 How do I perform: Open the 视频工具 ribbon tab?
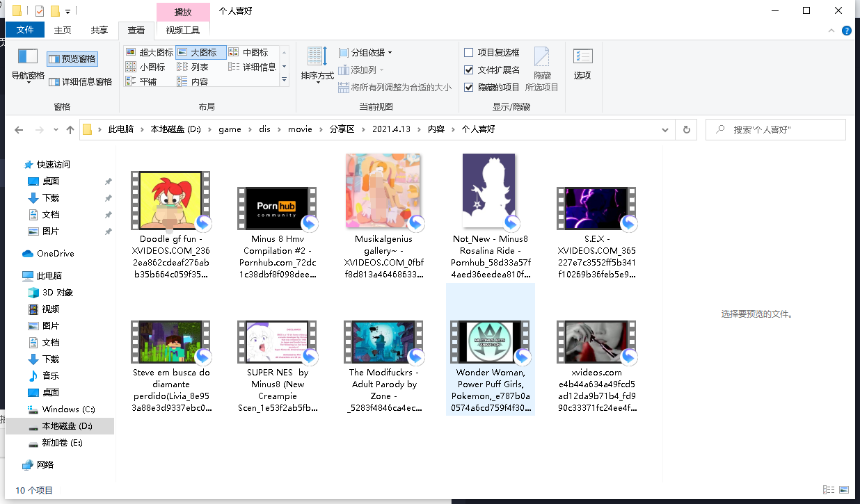click(183, 30)
